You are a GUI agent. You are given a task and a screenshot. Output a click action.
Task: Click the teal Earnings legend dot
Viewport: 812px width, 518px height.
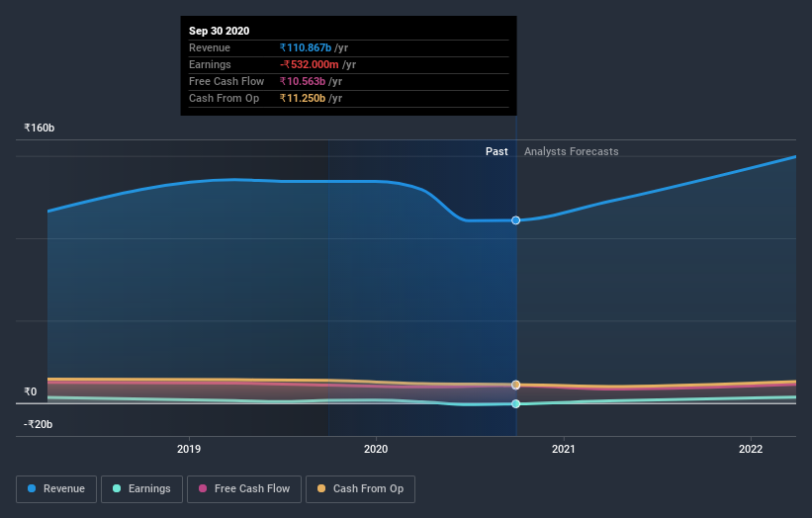[x=117, y=488]
